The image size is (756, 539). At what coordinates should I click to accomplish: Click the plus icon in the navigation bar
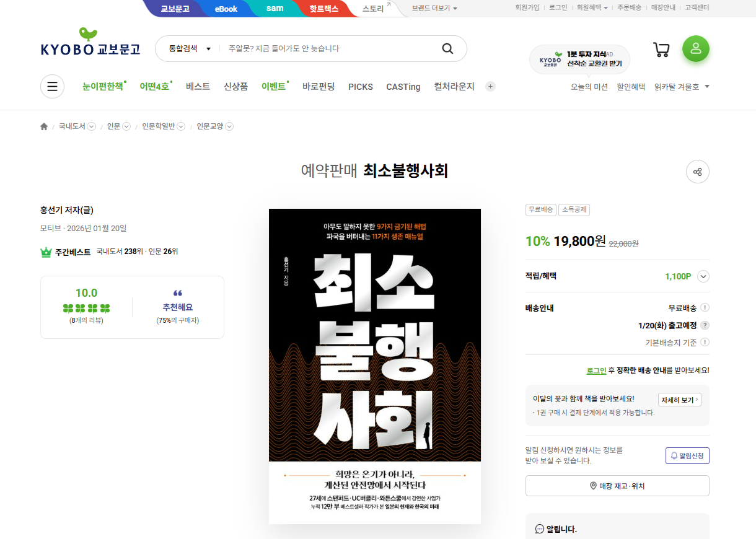[490, 86]
